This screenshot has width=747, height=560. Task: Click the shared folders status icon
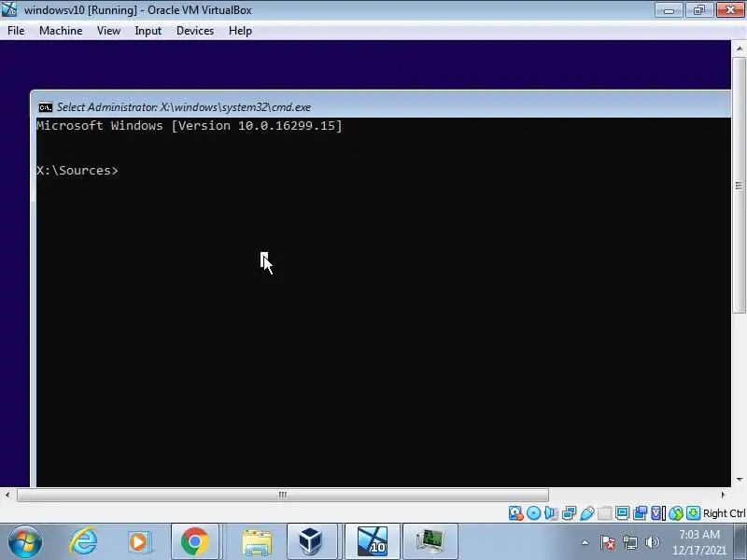pos(604,512)
